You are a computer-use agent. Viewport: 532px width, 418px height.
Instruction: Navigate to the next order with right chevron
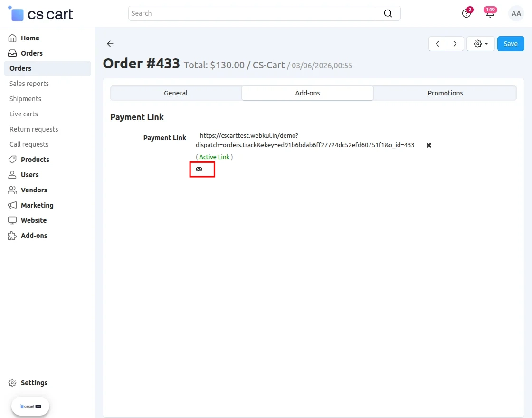455,43
